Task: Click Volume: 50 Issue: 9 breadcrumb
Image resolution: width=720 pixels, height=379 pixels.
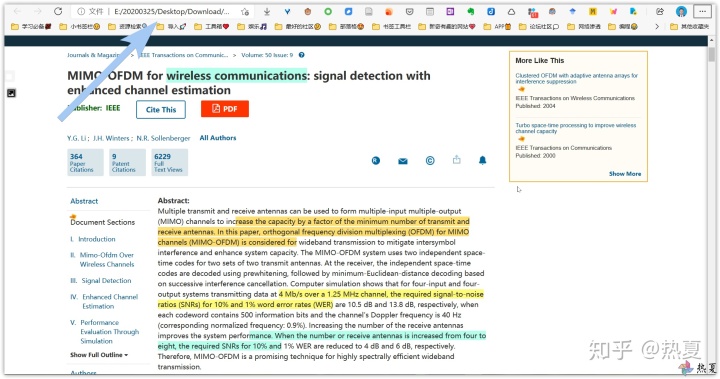Action: (x=267, y=55)
